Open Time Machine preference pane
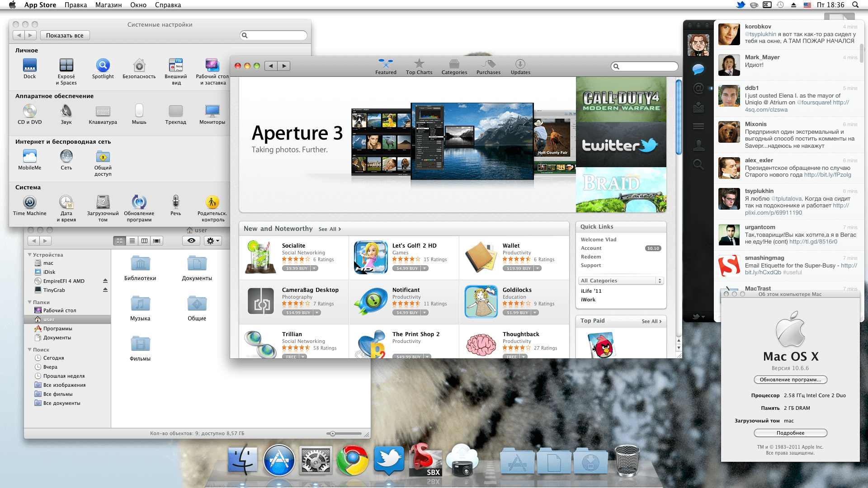Screen dimensions: 868x488 [x=29, y=206]
